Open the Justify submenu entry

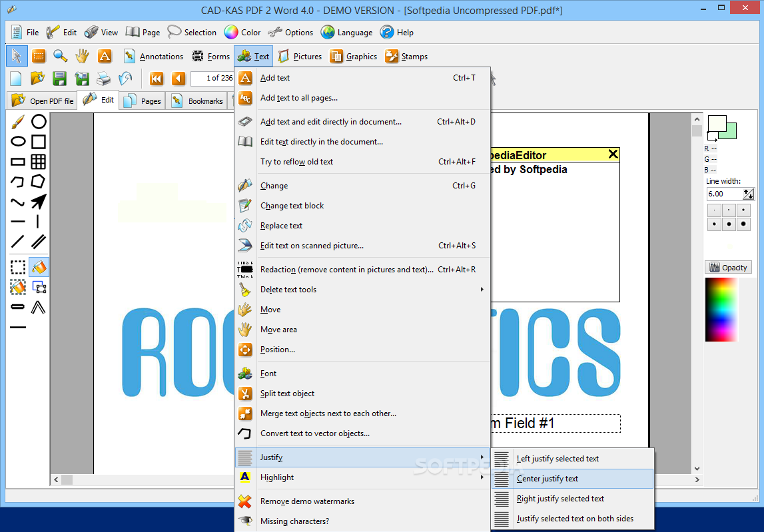[x=363, y=457]
